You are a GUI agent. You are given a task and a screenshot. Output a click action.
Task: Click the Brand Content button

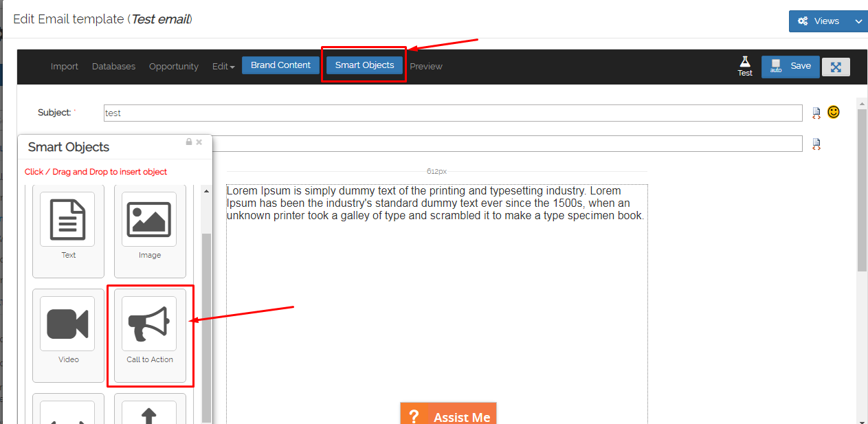(280, 65)
